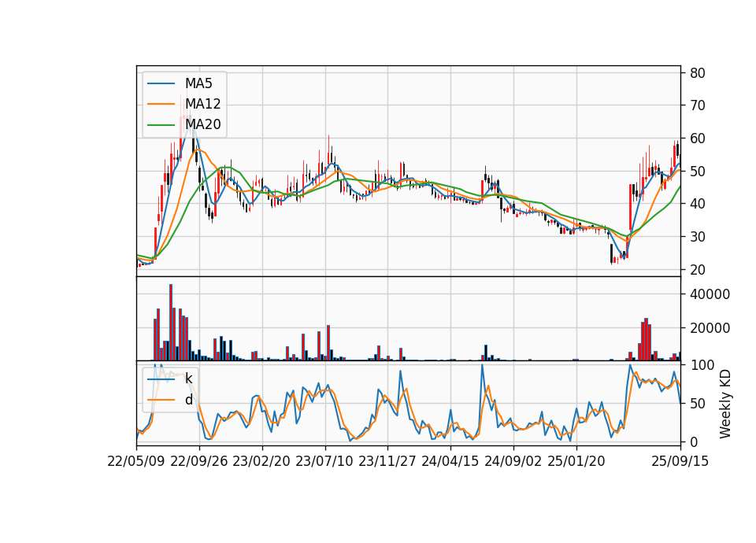This screenshot has height=543, width=756.
Task: Click the MA5 legend label
Action: point(198,83)
